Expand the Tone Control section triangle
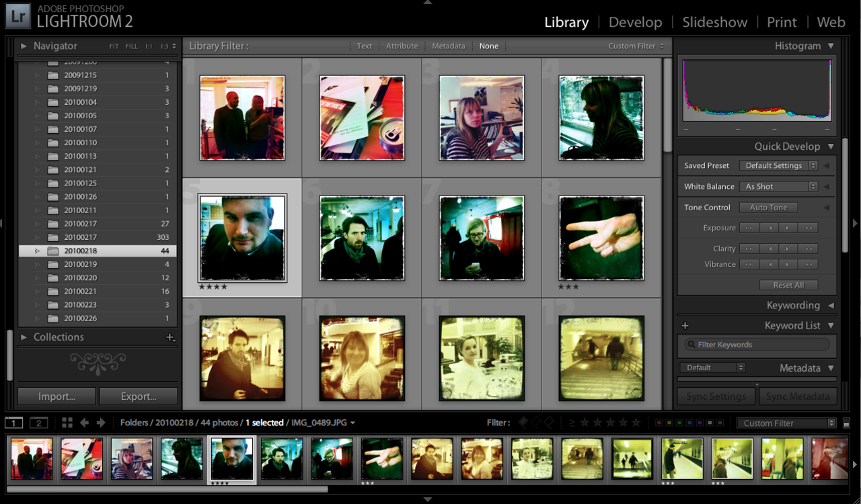Screen dimensions: 861x504 pos(826,208)
